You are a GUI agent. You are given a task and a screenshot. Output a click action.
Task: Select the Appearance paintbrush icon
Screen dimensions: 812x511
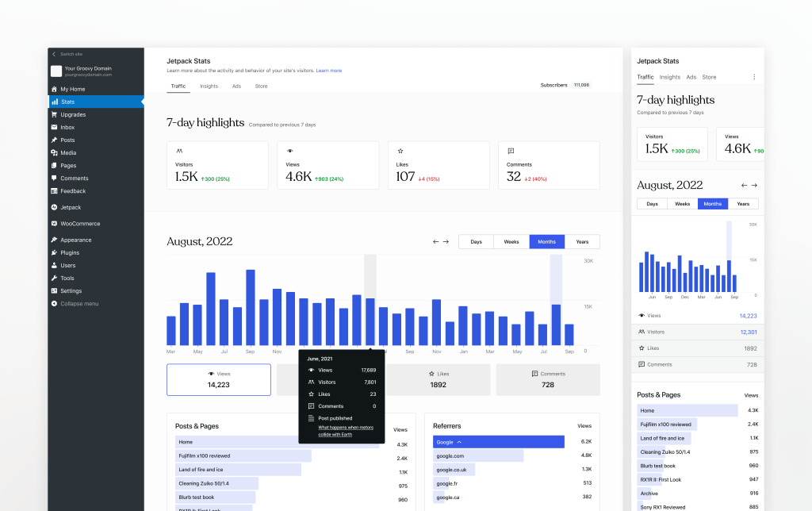[54, 240]
